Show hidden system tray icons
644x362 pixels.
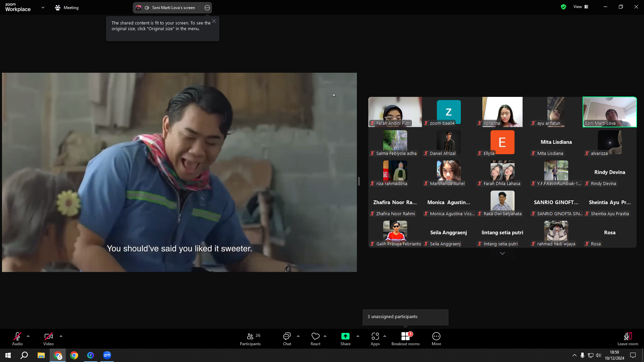(x=575, y=355)
